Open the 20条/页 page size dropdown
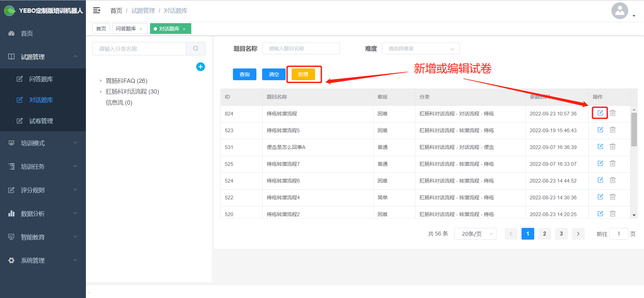Screen dimensions: 644x298 475,234
